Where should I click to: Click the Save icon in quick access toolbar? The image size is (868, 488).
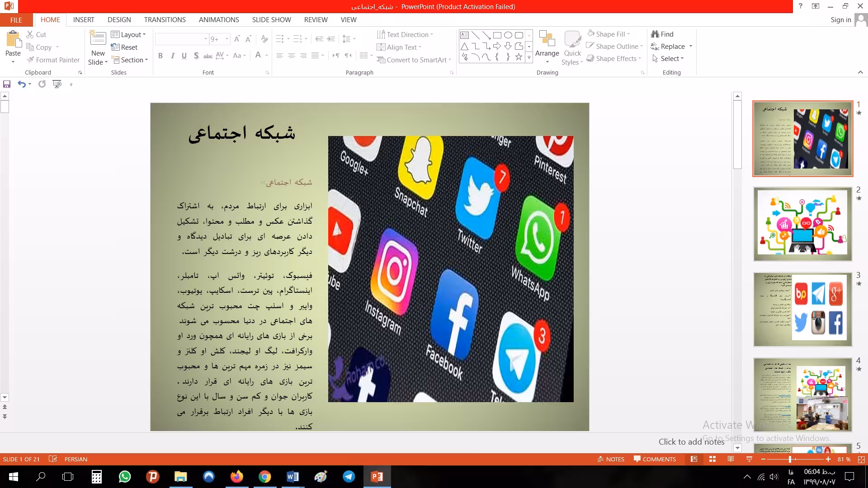tap(7, 84)
